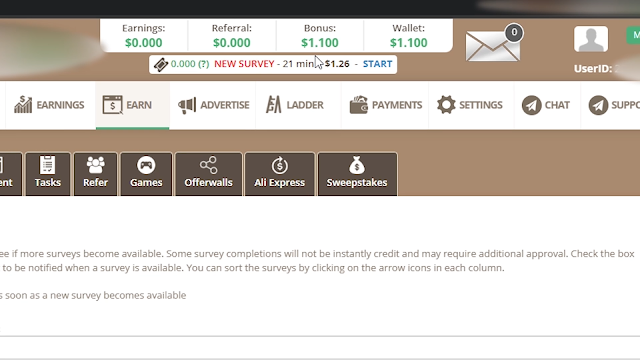Viewport: 640px width, 360px height.
Task: Click the Bonus $1.100 value
Action: [x=320, y=42]
